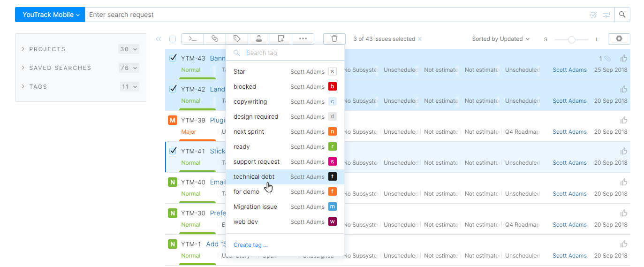Select the ready tag
The height and width of the screenshot is (267, 644).
point(285,147)
